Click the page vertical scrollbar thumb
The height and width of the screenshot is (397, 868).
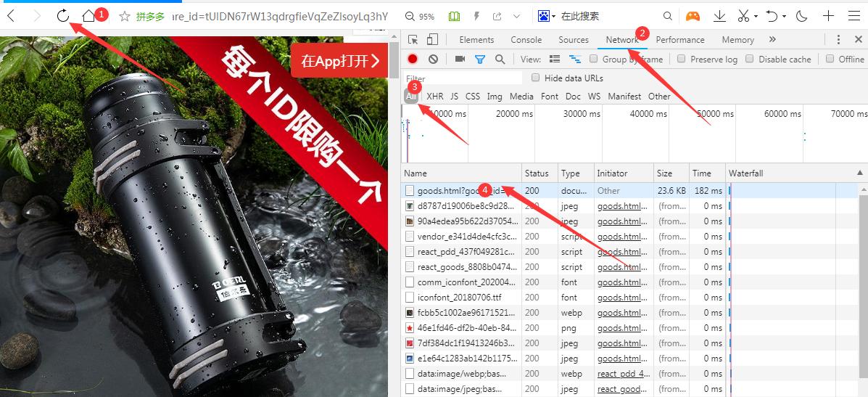394,60
